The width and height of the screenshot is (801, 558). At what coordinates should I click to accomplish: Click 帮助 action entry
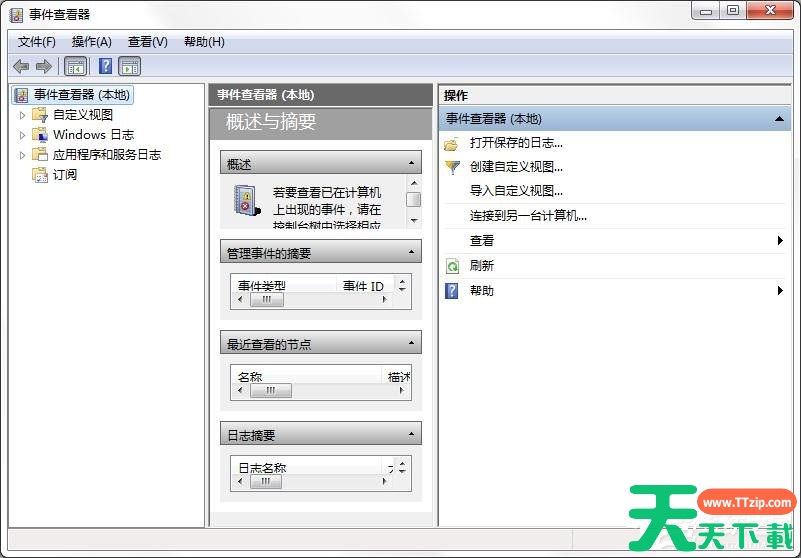coord(482,291)
